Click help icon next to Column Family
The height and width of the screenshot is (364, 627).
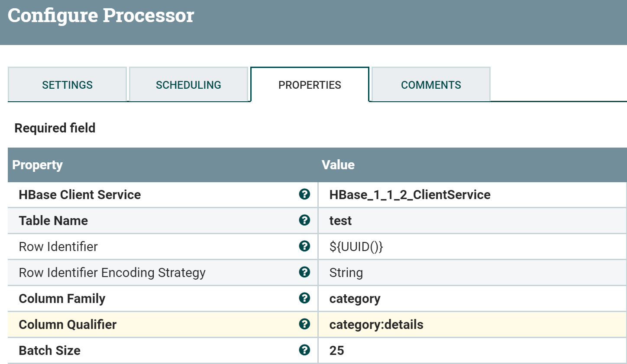(x=304, y=298)
